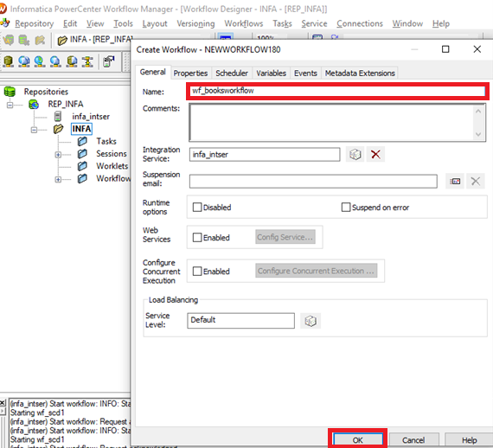This screenshot has width=493, height=448.
Task: Switch to the Scheduler tab
Action: coord(232,73)
